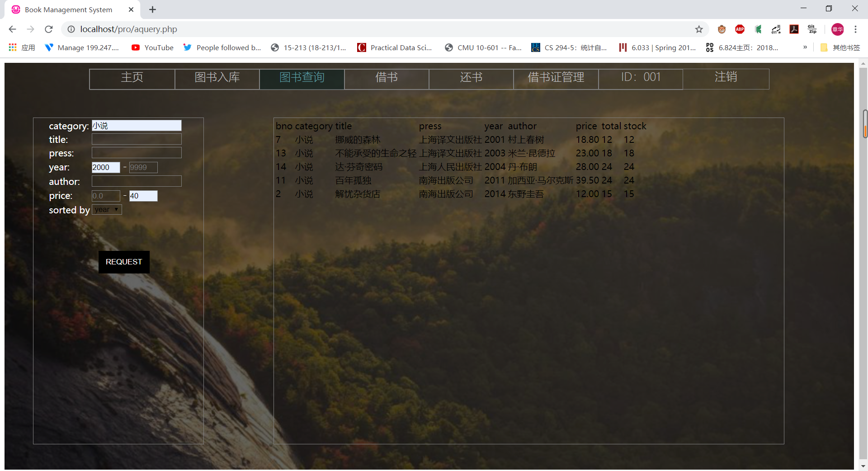
Task: Open the Apps grid in bookmarks bar
Action: click(22, 47)
